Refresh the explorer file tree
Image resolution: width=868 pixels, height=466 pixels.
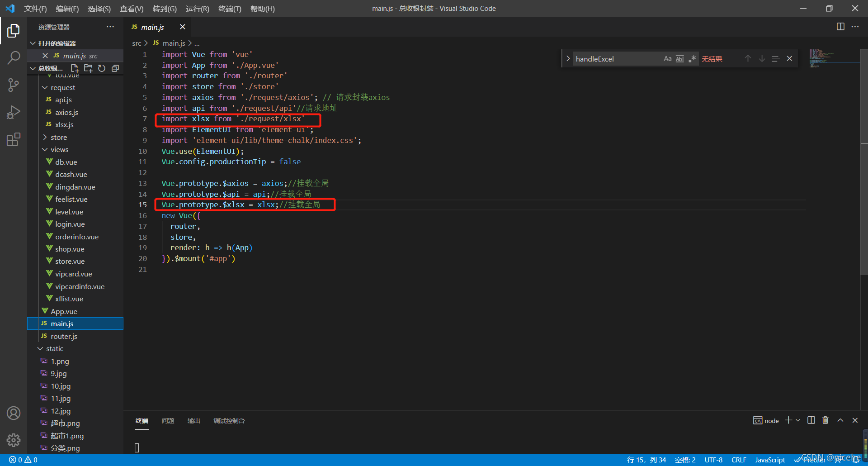(x=102, y=68)
